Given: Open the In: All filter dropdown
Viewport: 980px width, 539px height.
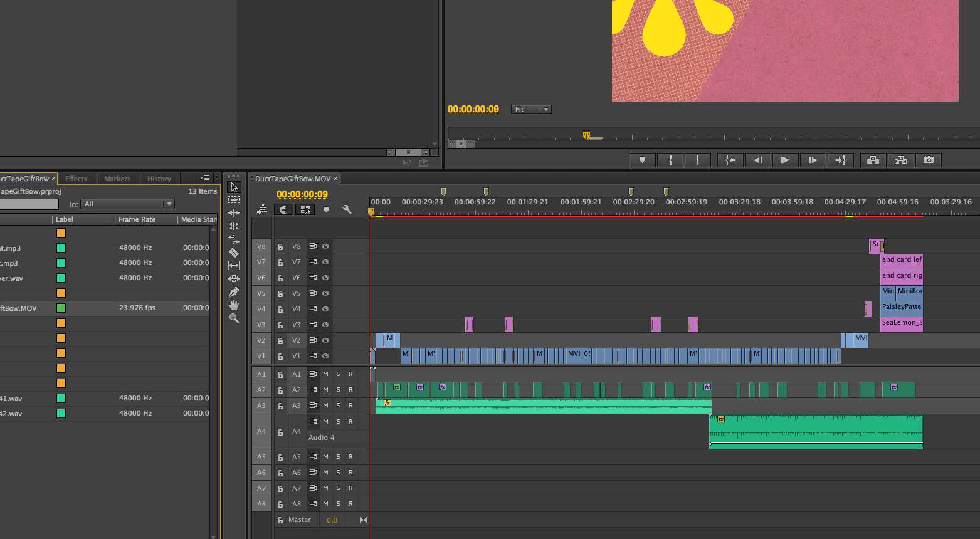Looking at the screenshot, I should [128, 204].
